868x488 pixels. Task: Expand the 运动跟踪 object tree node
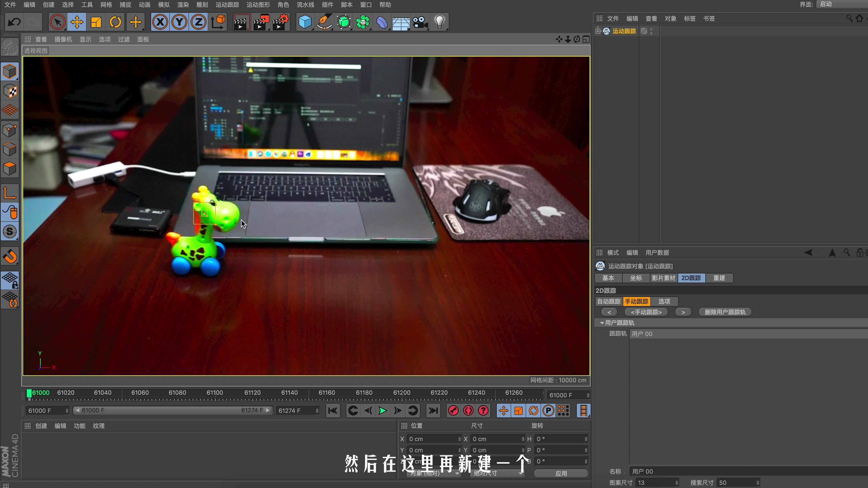(x=598, y=31)
